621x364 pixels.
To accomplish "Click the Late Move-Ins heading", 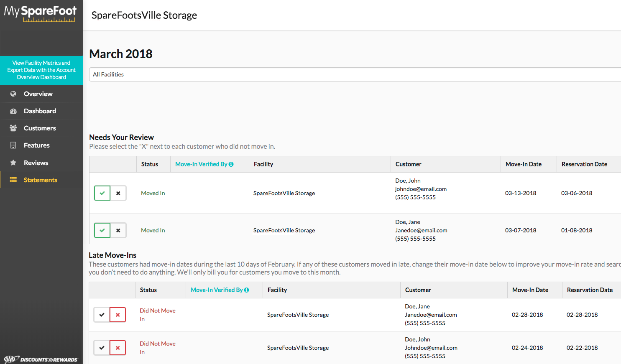I will coord(112,255).
